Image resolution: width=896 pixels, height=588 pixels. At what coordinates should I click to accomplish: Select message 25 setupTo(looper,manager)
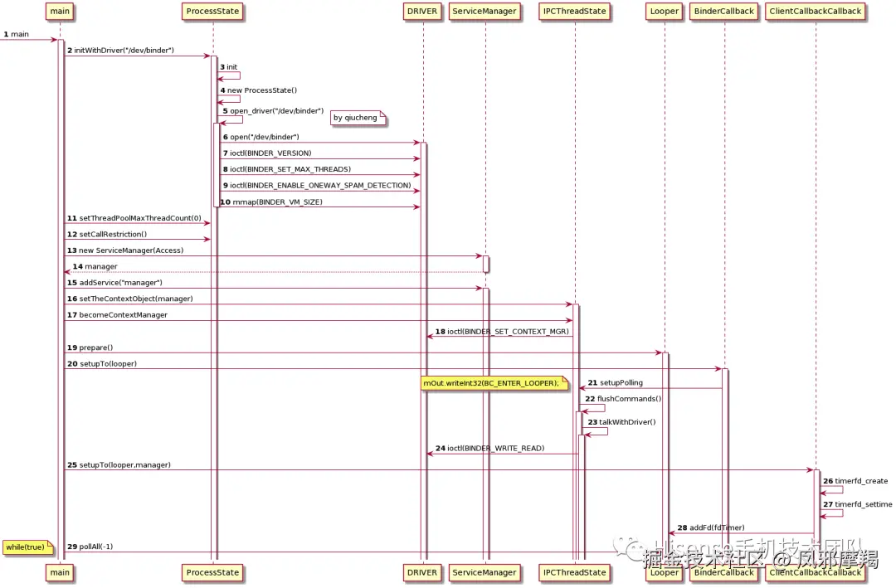click(x=119, y=465)
